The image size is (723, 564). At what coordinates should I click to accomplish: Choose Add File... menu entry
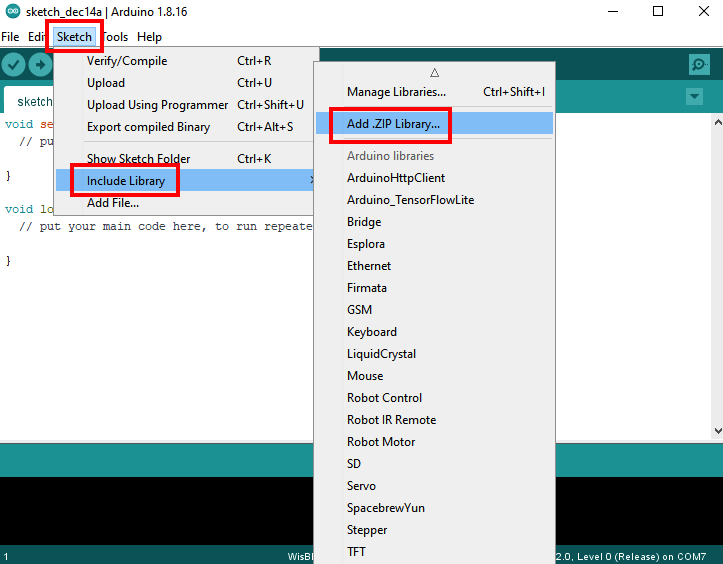(x=184, y=203)
